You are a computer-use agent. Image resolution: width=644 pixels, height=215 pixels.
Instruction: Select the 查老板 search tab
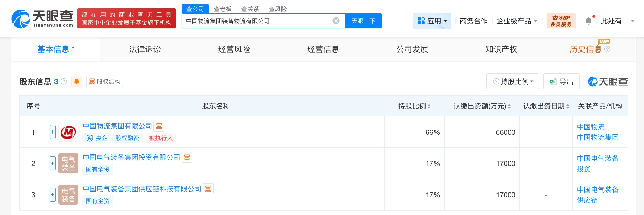pyautogui.click(x=222, y=9)
